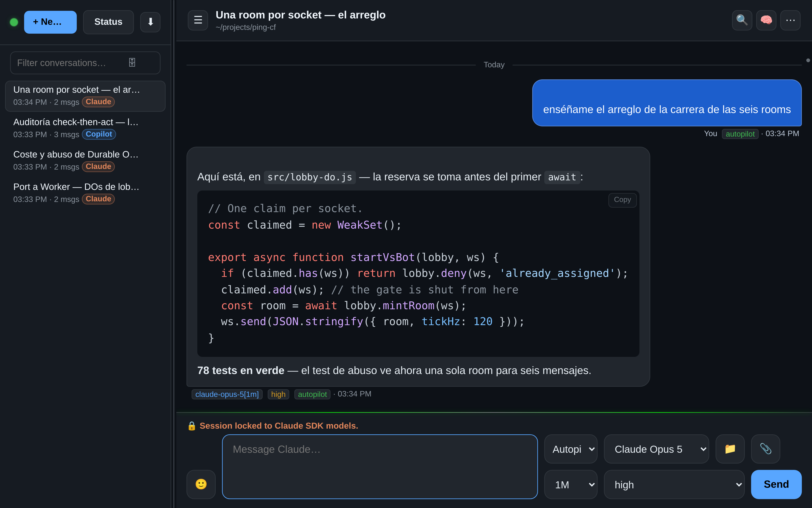
Task: Click the Today date separator label
Action: point(494,65)
